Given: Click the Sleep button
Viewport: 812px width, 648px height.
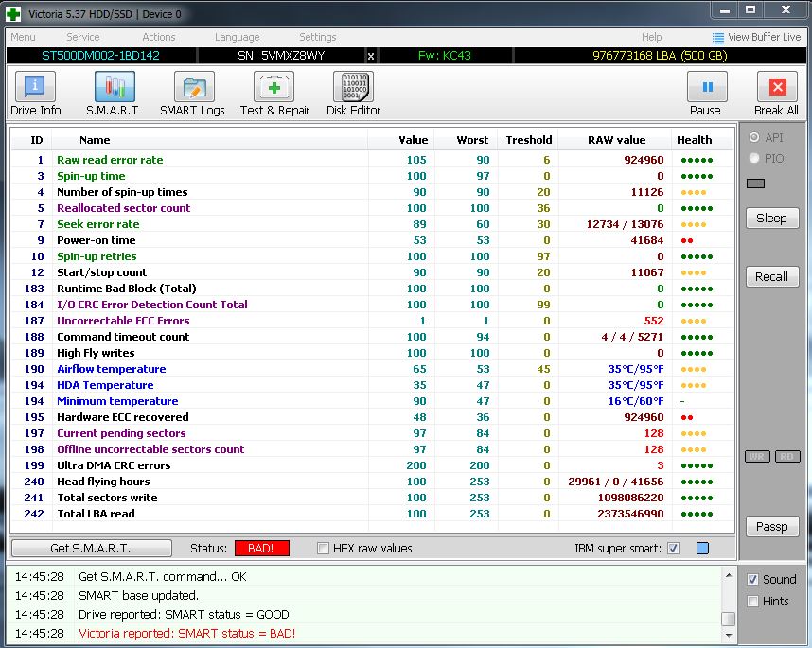Looking at the screenshot, I should [772, 218].
